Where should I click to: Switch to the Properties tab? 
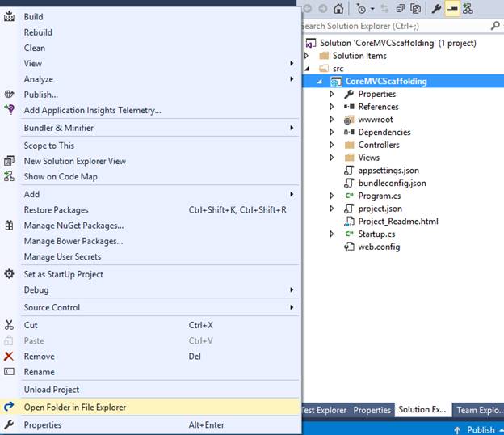(372, 410)
